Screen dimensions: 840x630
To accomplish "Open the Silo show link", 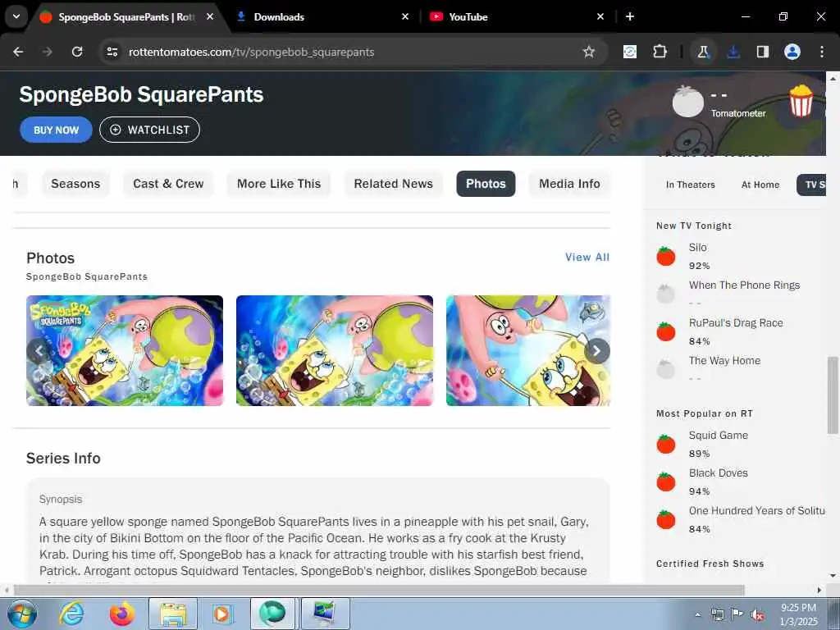I will 697,248.
